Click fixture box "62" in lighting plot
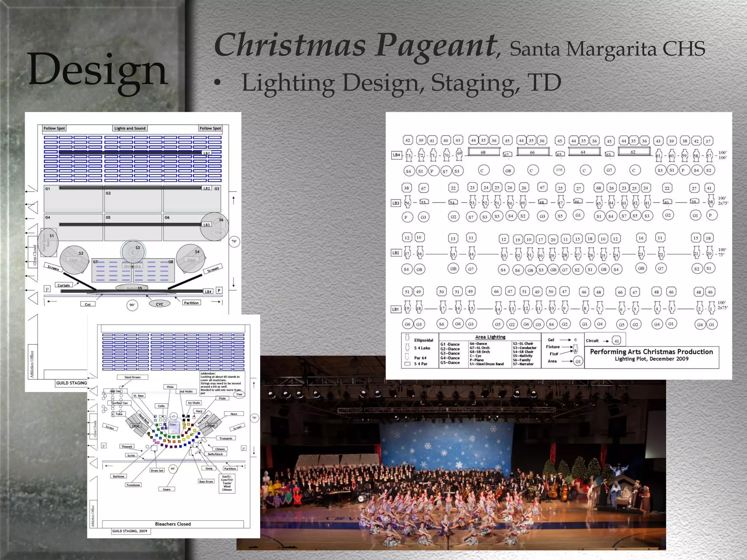 634,152
